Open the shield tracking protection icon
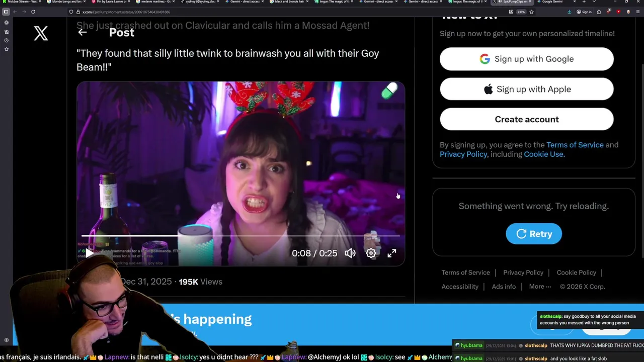The width and height of the screenshot is (644, 362). 71,12
